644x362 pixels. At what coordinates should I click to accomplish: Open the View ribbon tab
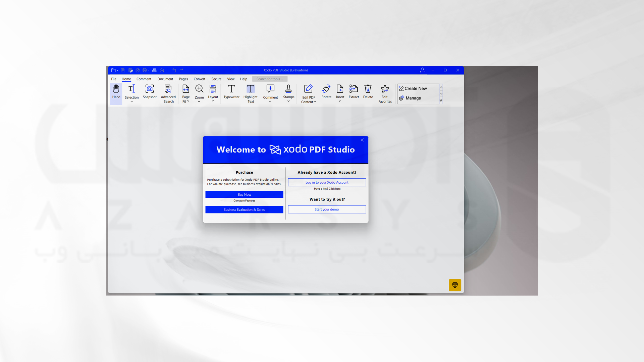click(x=231, y=79)
